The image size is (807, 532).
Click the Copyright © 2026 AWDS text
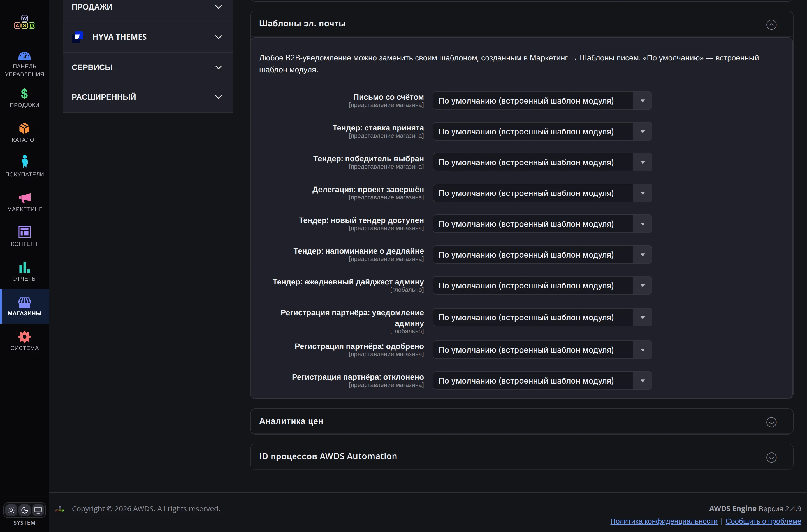(146, 509)
